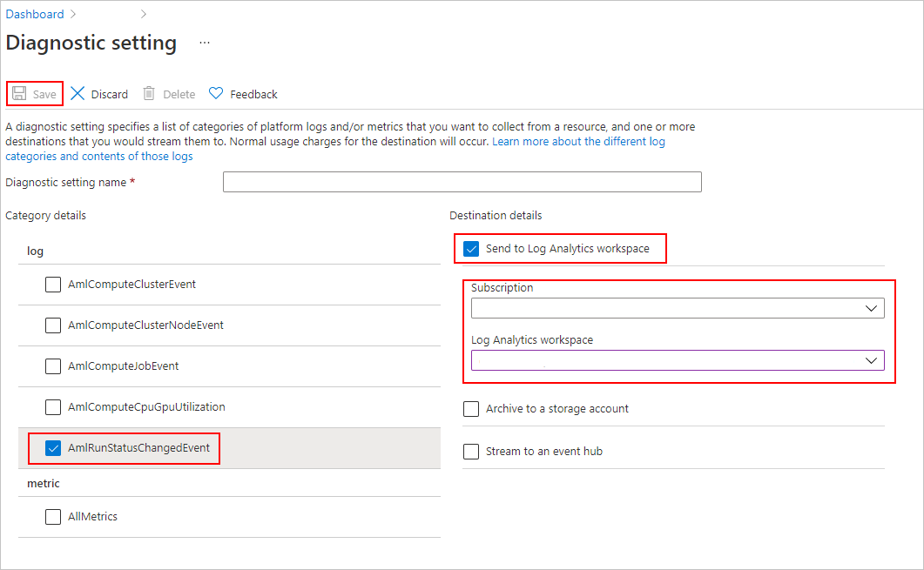Open the ellipsis more options menu

click(x=205, y=43)
